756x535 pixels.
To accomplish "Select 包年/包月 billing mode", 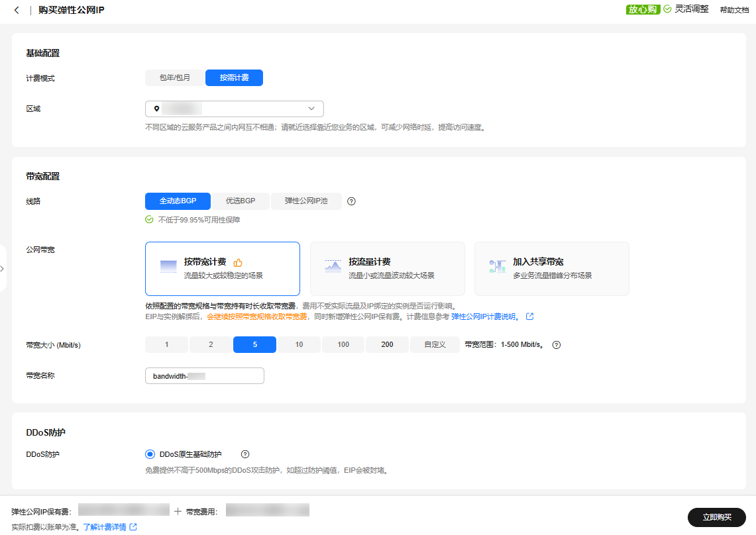I will coord(175,77).
